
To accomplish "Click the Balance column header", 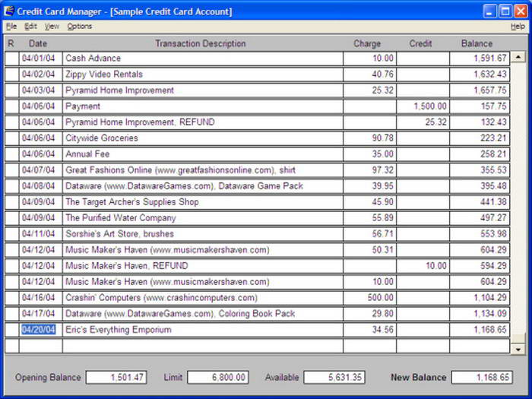I will click(x=477, y=43).
